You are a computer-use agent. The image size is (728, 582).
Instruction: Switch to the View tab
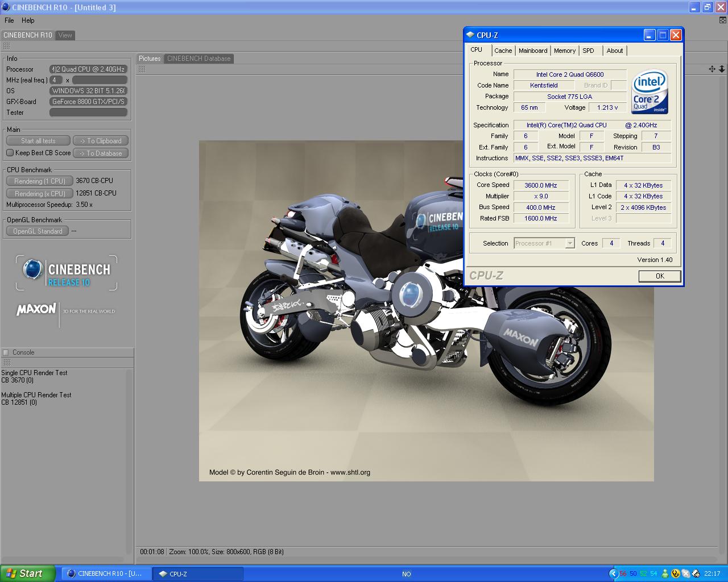click(x=65, y=35)
